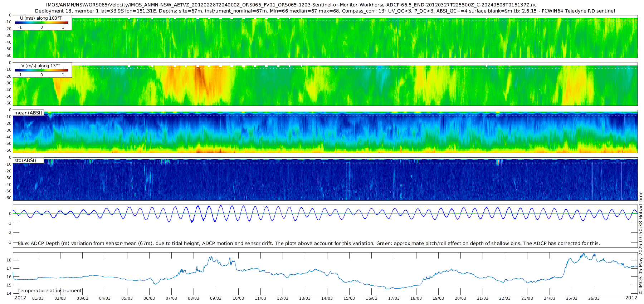
Task: Click the blue ADCP depth caption text
Action: click(x=308, y=244)
